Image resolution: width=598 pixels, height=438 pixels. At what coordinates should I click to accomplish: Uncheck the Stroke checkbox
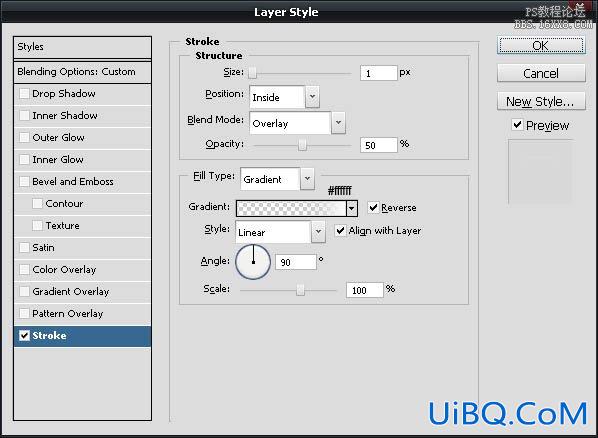point(24,335)
